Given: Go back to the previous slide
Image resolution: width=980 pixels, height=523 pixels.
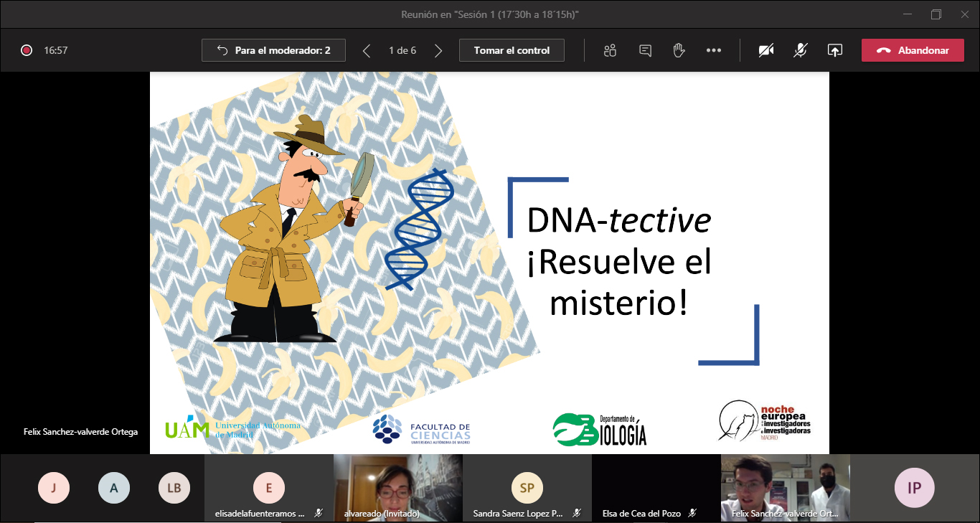Looking at the screenshot, I should (x=367, y=50).
